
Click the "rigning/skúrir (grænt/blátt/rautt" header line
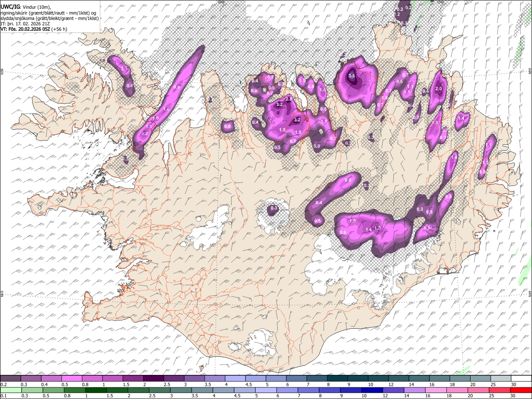coord(48,13)
